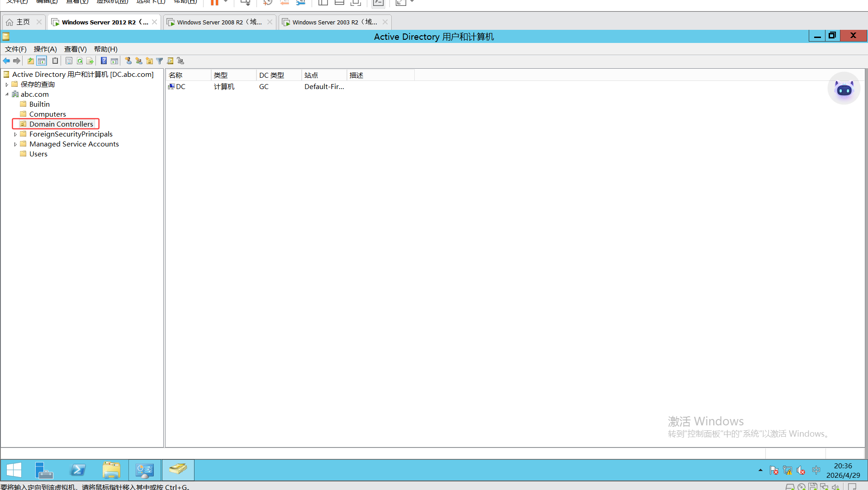Image resolution: width=868 pixels, height=490 pixels.
Task: Click the Forward arrow in the AD toolbar
Action: point(17,61)
